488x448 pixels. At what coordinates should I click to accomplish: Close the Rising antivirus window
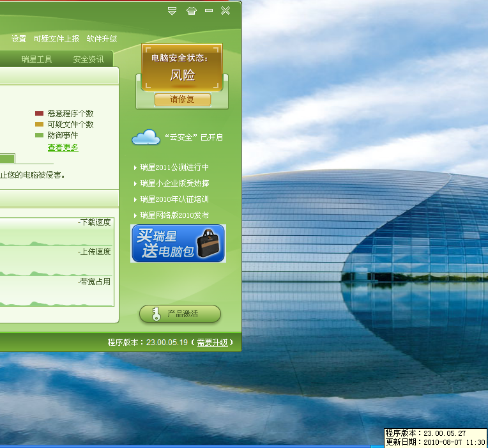[x=225, y=11]
